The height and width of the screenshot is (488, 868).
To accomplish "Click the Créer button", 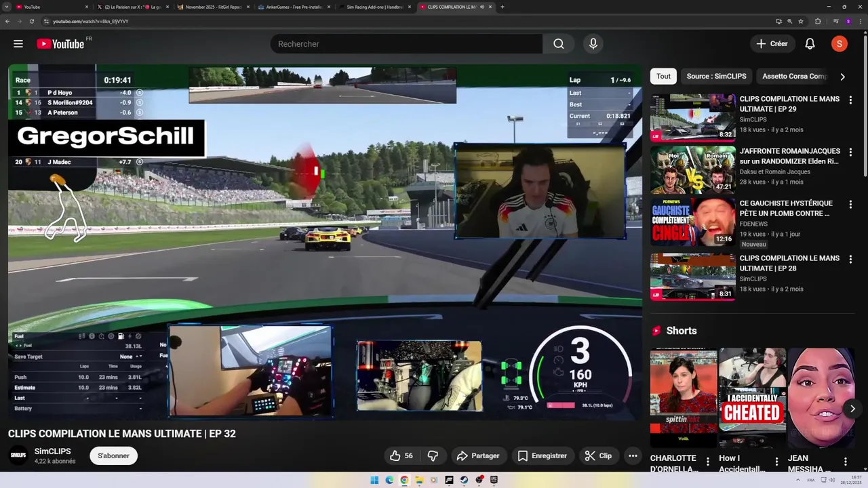I will pyautogui.click(x=772, y=44).
